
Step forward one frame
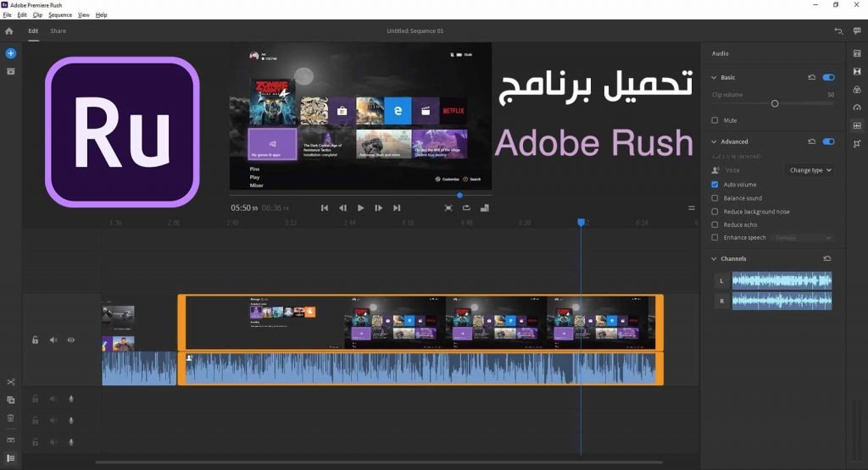pyautogui.click(x=379, y=208)
